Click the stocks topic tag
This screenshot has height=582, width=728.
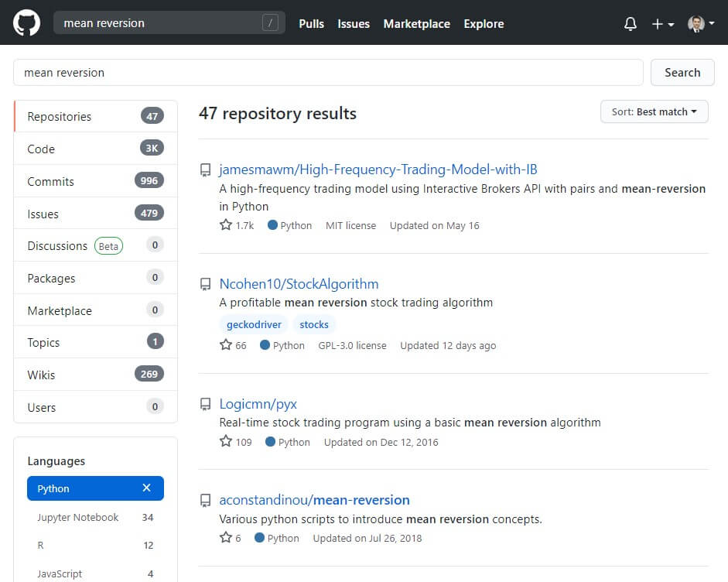[x=314, y=325]
